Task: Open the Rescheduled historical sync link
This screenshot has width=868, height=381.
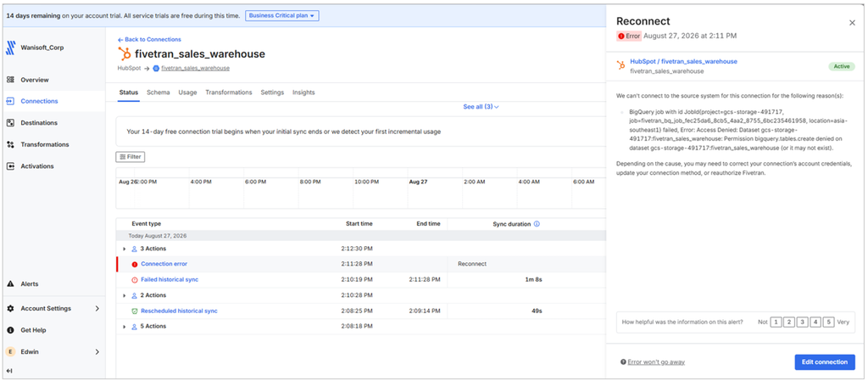Action: click(179, 311)
